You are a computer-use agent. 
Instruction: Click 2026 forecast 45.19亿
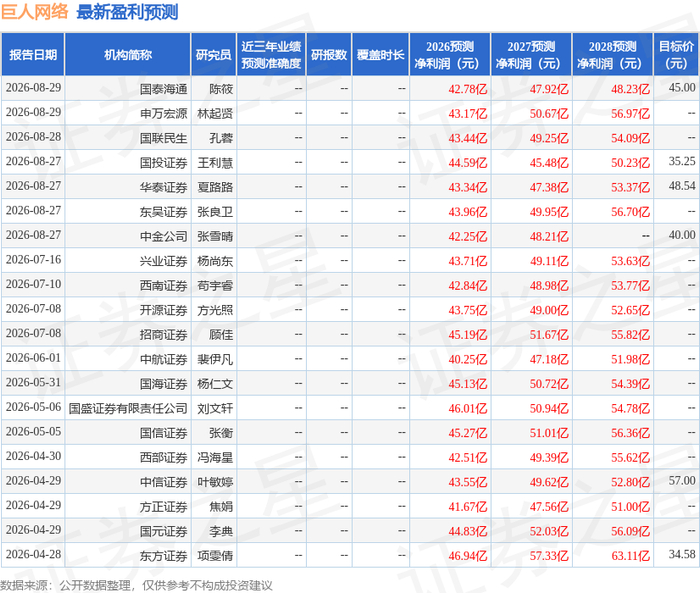468,334
